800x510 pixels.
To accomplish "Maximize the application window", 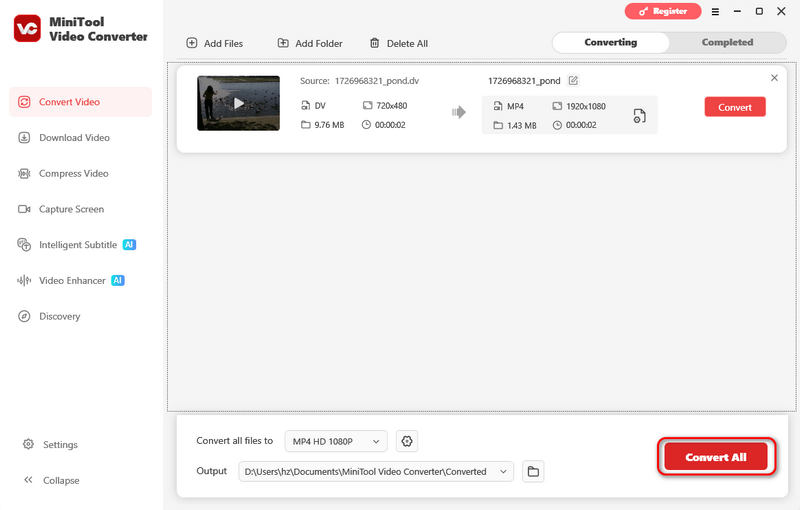I will 759,11.
